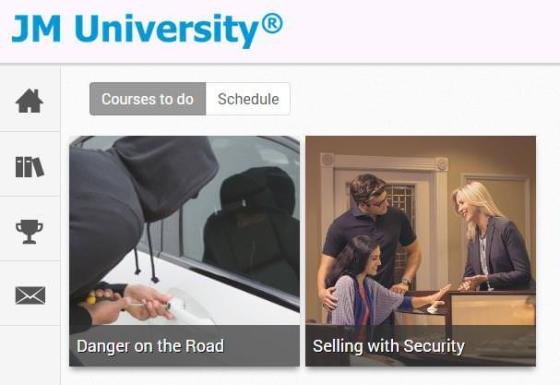The width and height of the screenshot is (560, 385).
Task: Open the Selling with Security course thumbnail
Action: [x=420, y=251]
